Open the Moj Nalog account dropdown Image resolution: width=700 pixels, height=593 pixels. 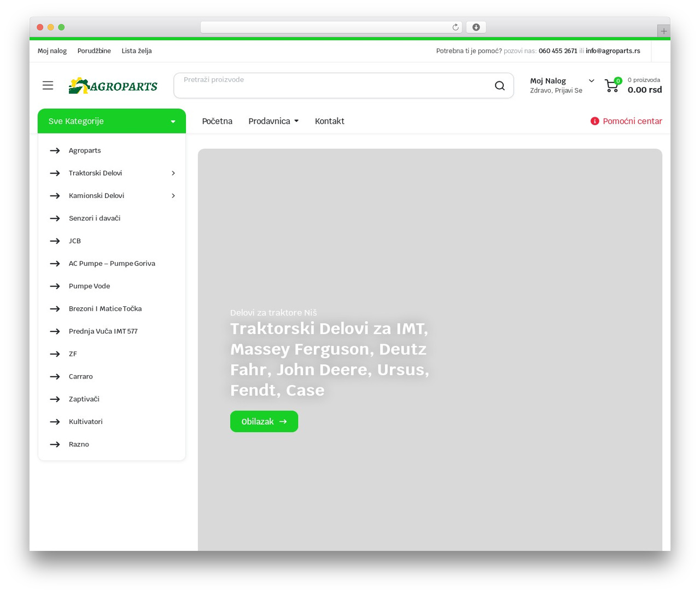click(562, 85)
